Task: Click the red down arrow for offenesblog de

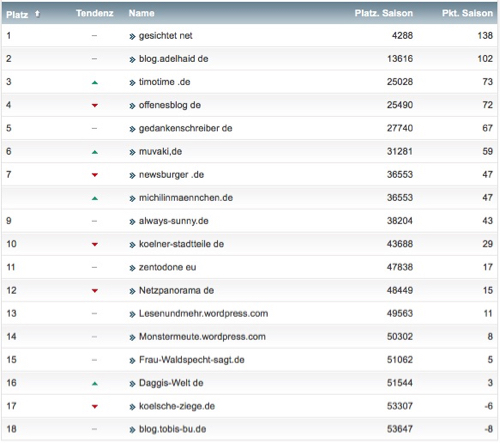Action: pos(95,105)
